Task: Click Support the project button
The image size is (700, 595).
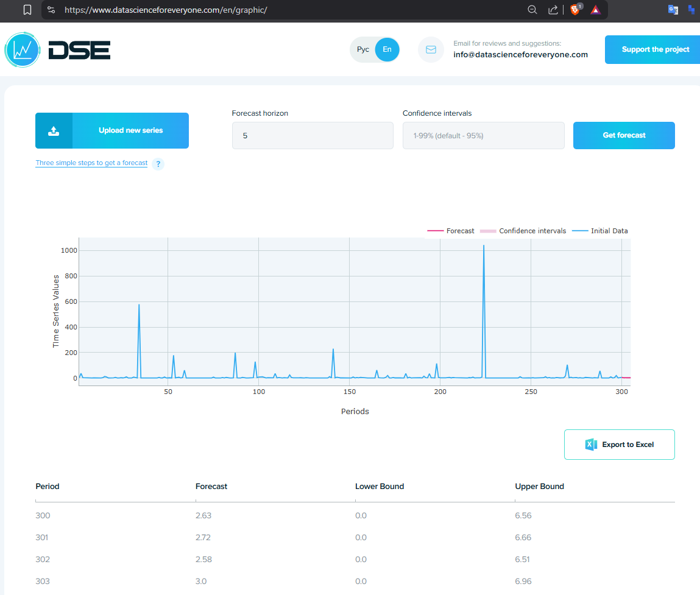Action: pyautogui.click(x=652, y=49)
